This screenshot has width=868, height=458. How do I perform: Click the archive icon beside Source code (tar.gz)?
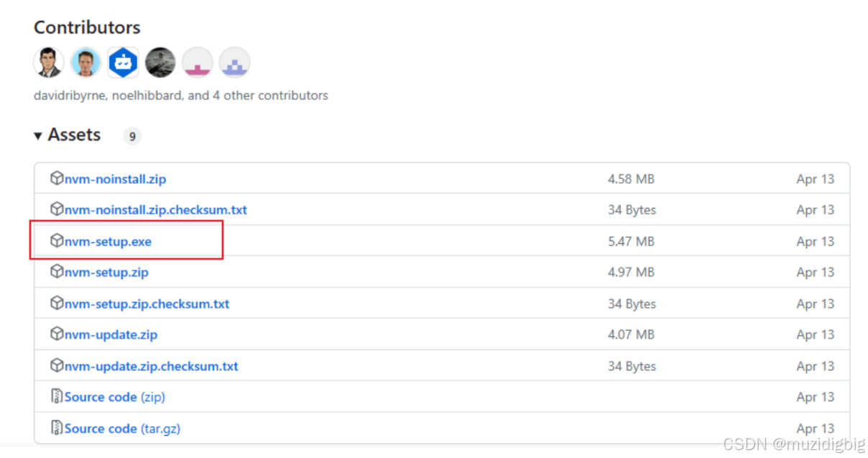tap(57, 429)
